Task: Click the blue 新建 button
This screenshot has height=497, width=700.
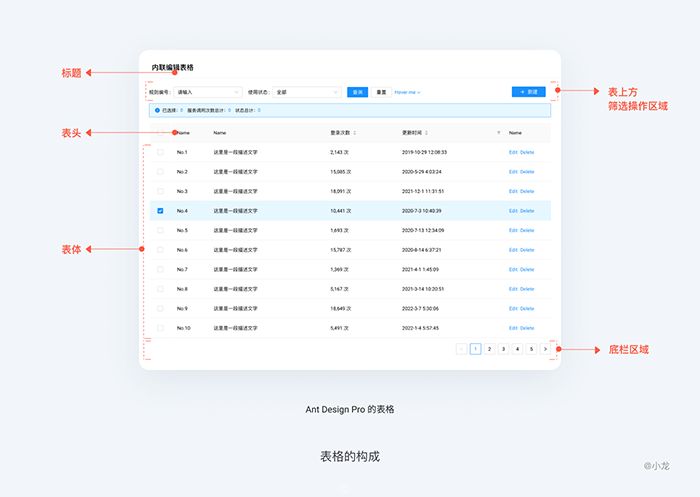Action: [x=528, y=92]
